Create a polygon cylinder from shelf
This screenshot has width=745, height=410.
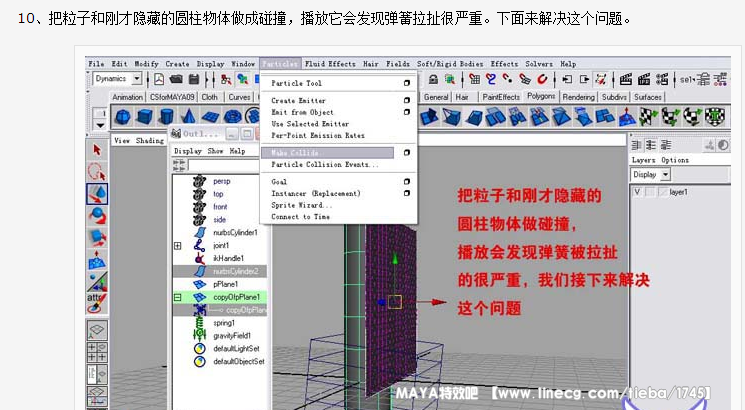166,116
